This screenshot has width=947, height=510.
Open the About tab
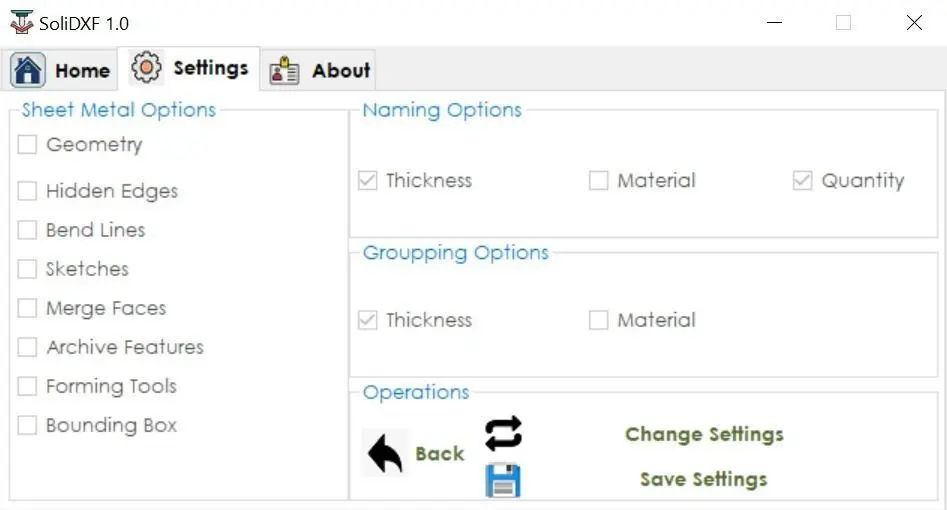tap(320, 70)
